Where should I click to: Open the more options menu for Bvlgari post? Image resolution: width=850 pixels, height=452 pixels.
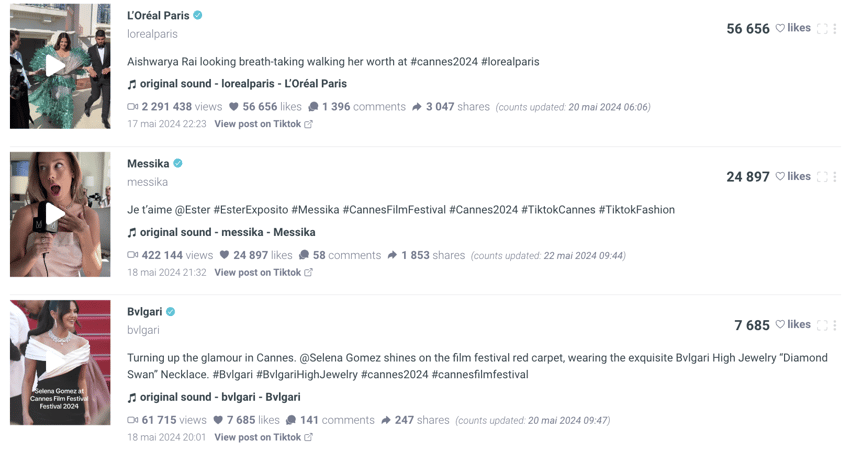(x=835, y=325)
